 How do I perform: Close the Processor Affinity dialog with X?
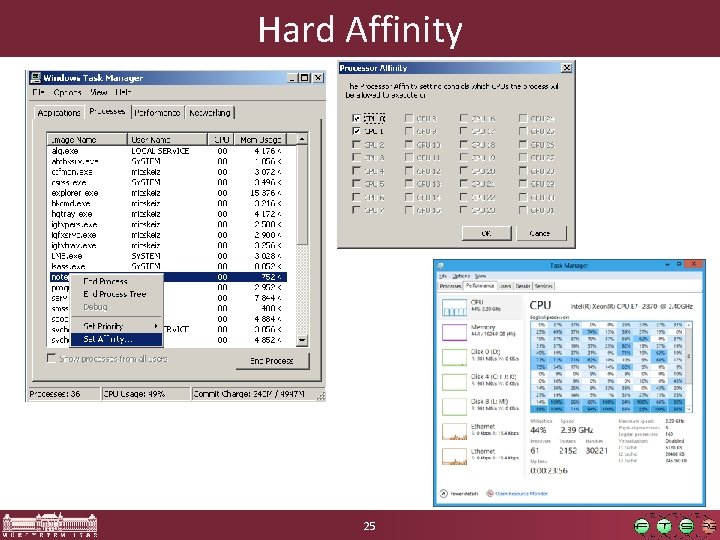coord(567,68)
